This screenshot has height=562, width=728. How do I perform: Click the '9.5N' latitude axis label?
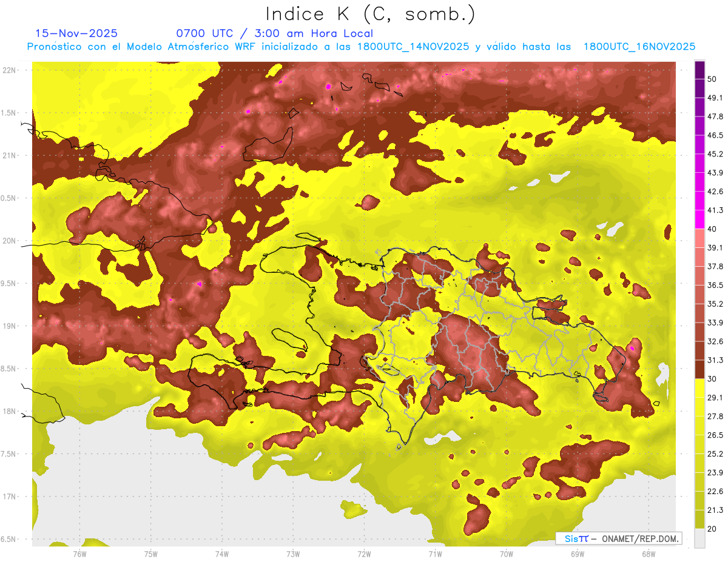(9, 283)
